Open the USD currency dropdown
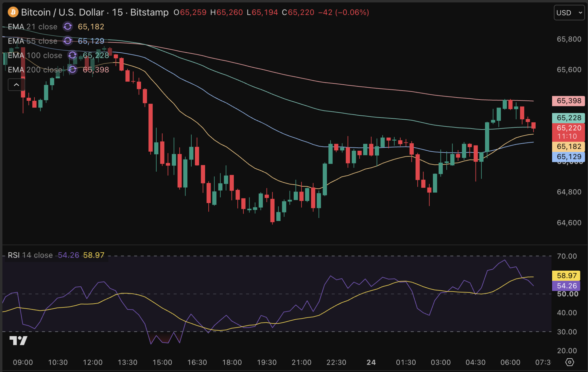Screen dimensions: 588x372 tap(569, 13)
